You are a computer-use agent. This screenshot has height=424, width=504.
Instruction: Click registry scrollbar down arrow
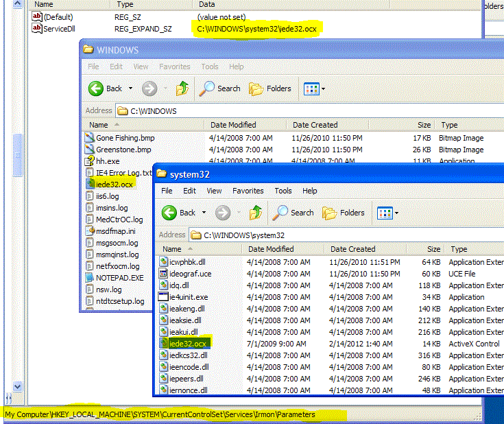click(x=17, y=386)
